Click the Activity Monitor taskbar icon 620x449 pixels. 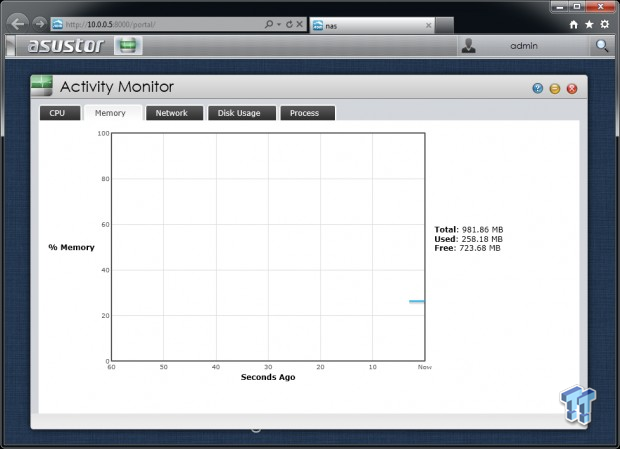click(128, 45)
